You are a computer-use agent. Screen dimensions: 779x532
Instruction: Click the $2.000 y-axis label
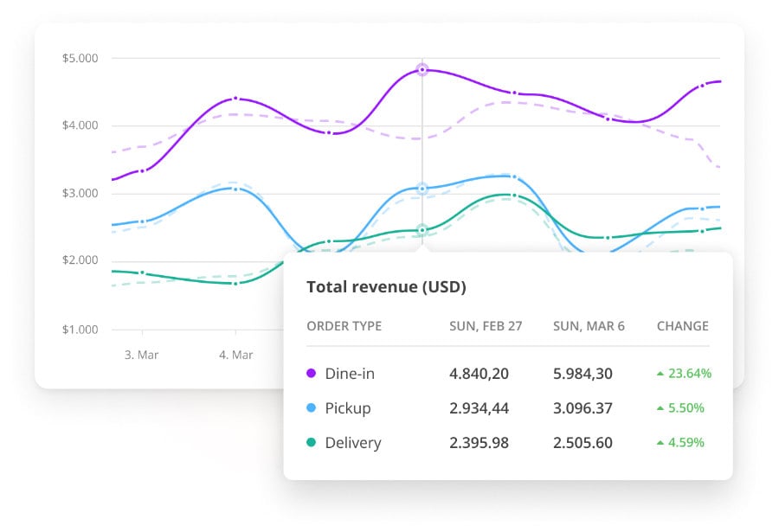point(80,260)
